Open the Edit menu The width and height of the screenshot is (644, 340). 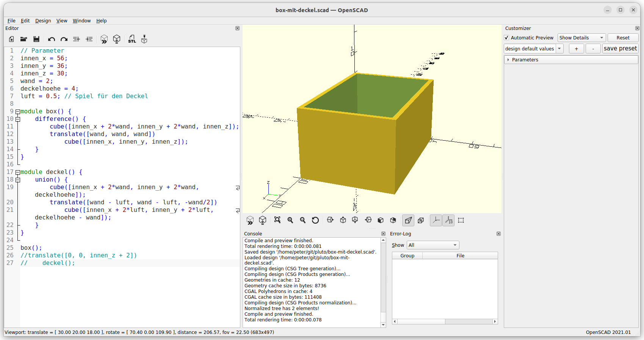pyautogui.click(x=25, y=21)
